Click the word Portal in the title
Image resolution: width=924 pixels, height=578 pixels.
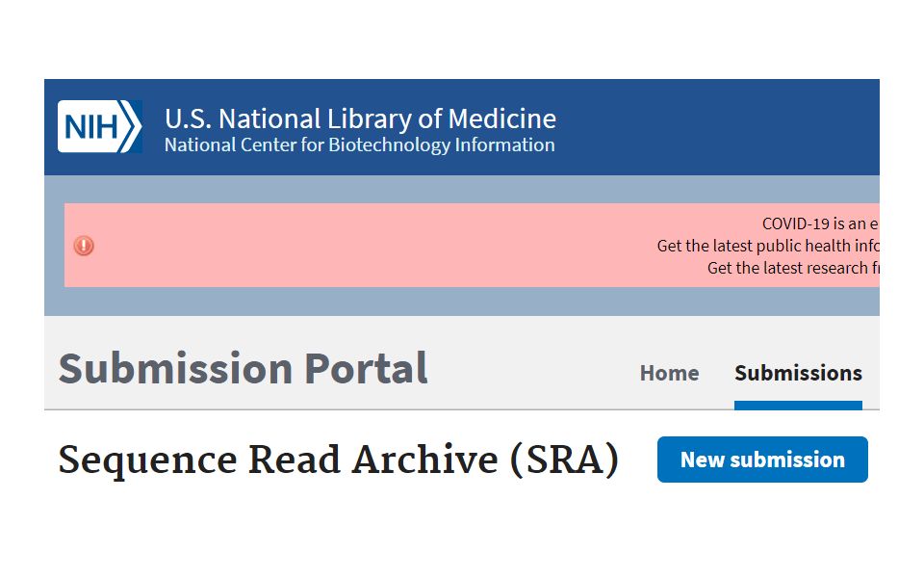click(366, 369)
